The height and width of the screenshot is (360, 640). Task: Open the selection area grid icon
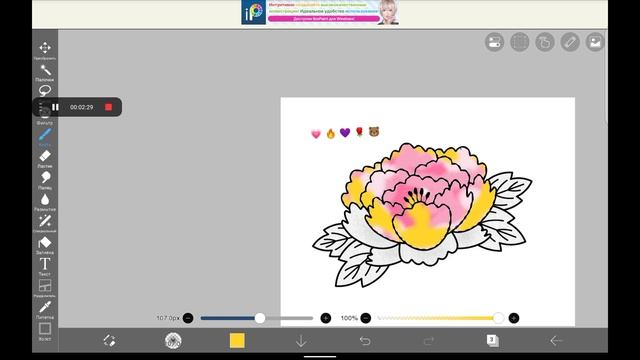pos(520,42)
